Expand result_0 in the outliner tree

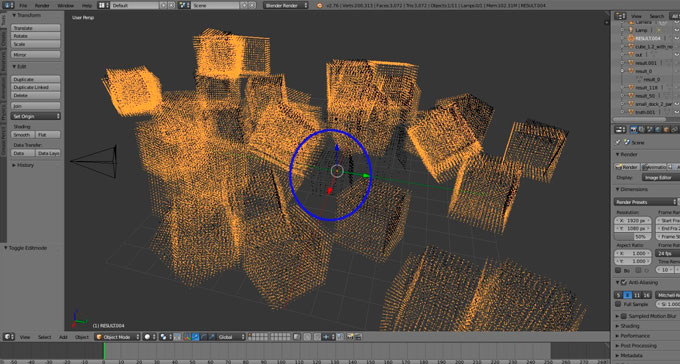click(622, 71)
